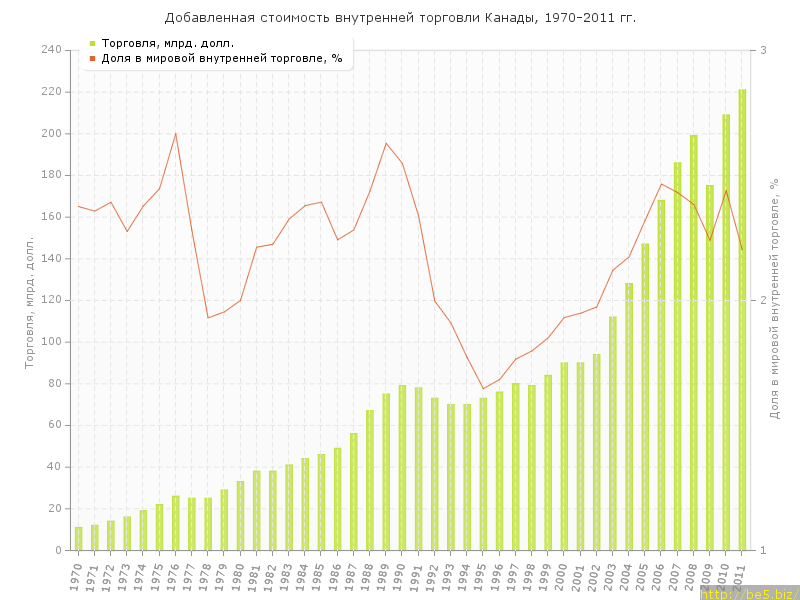800x600 pixels.
Task: Click the orange line peak at 1989
Action: click(386, 143)
